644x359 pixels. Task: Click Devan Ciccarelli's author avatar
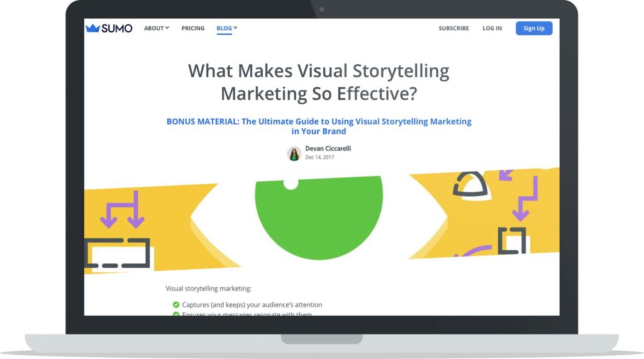pos(294,153)
